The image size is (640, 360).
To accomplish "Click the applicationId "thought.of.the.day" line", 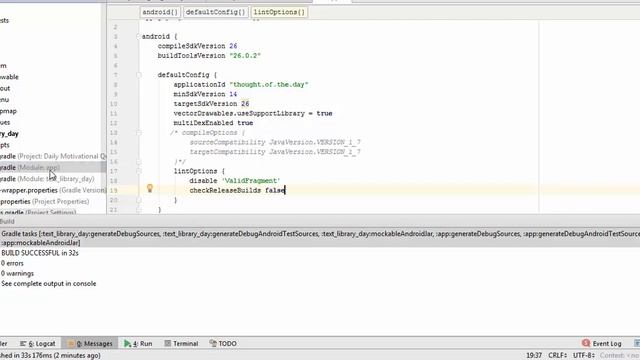I will pos(241,84).
